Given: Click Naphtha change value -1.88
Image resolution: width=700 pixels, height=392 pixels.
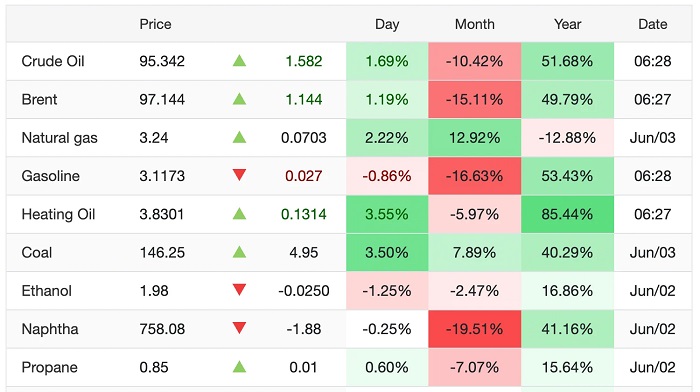Looking at the screenshot, I should (304, 329).
